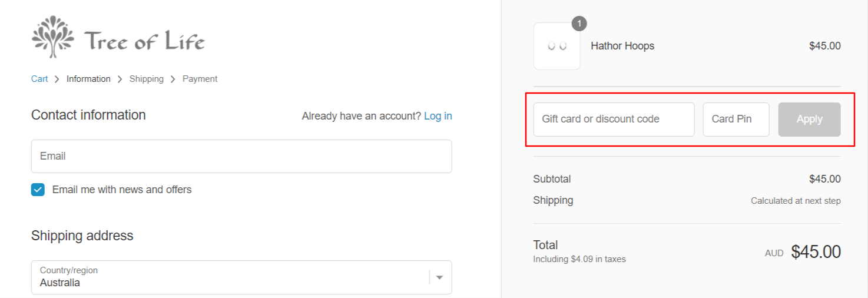Click into the Card Pin field
This screenshot has width=868, height=298.
736,120
